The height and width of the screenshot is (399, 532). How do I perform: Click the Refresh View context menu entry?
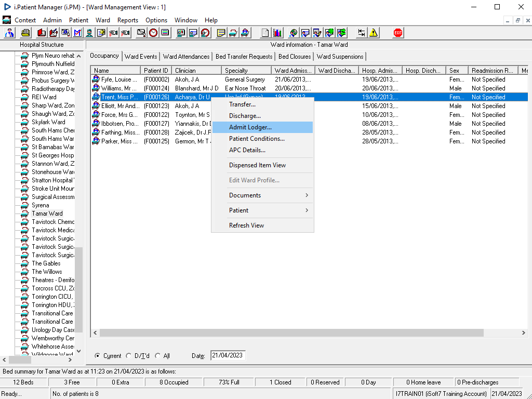262,225
